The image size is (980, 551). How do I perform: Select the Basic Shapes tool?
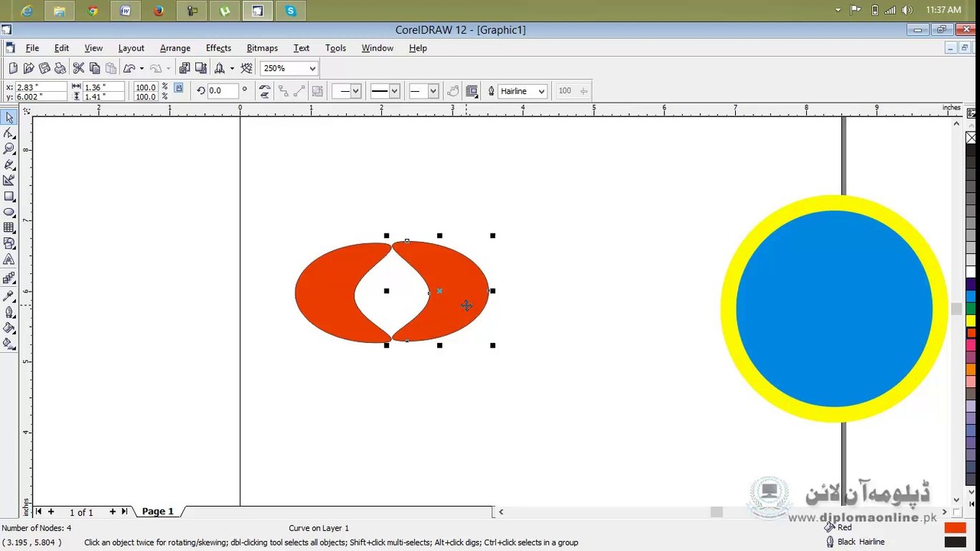9,244
